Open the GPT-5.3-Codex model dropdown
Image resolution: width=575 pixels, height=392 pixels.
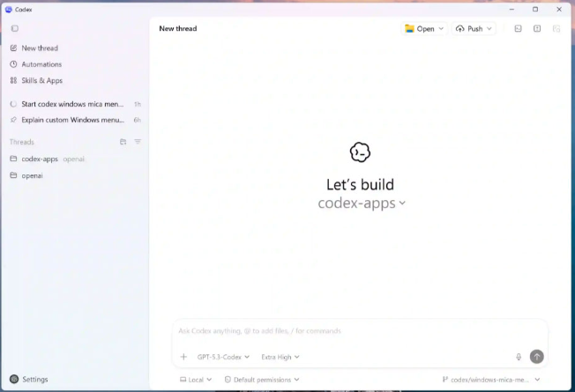(x=223, y=357)
